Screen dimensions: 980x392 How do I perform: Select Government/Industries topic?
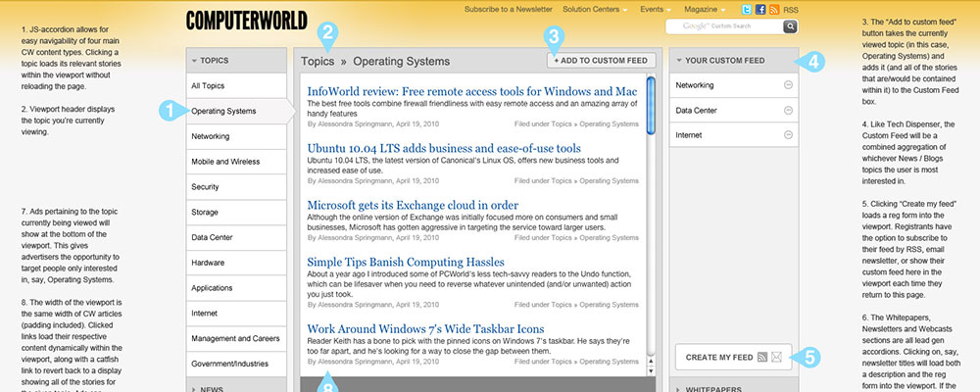pyautogui.click(x=236, y=364)
